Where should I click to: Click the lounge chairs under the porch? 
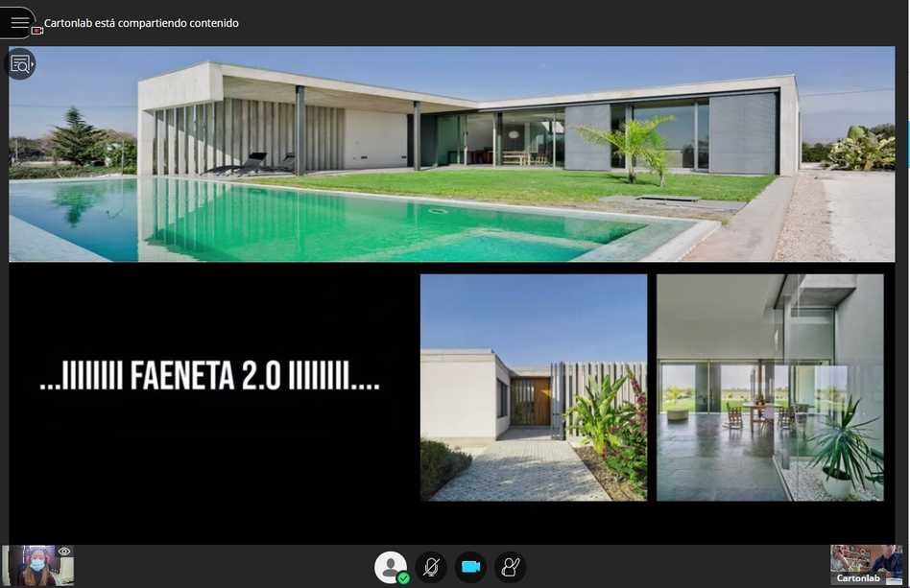tap(251, 163)
